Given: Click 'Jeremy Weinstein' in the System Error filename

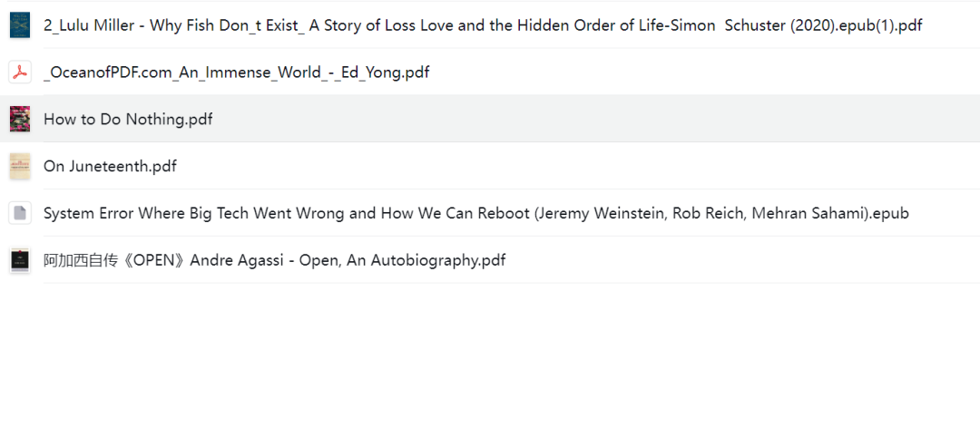Looking at the screenshot, I should (605, 213).
